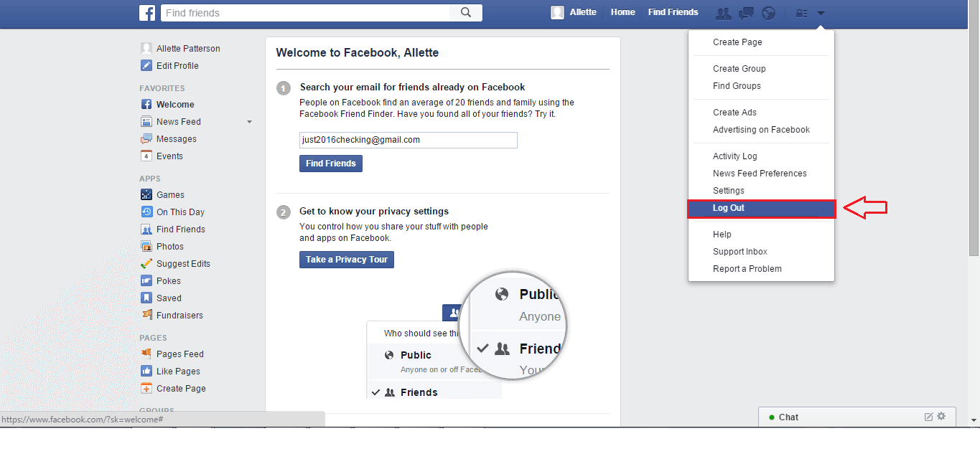Click the Pokes icon
This screenshot has width=980, height=454.
click(146, 281)
